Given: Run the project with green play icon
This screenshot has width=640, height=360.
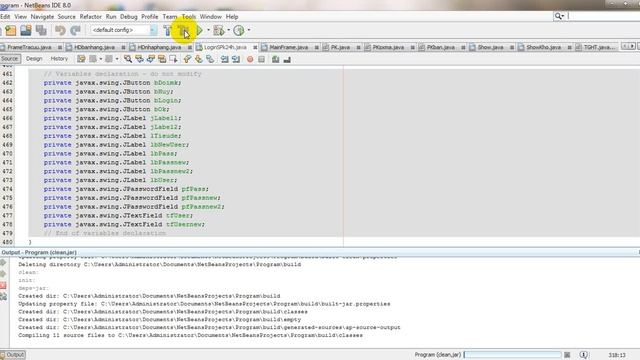Looking at the screenshot, I should 199,30.
